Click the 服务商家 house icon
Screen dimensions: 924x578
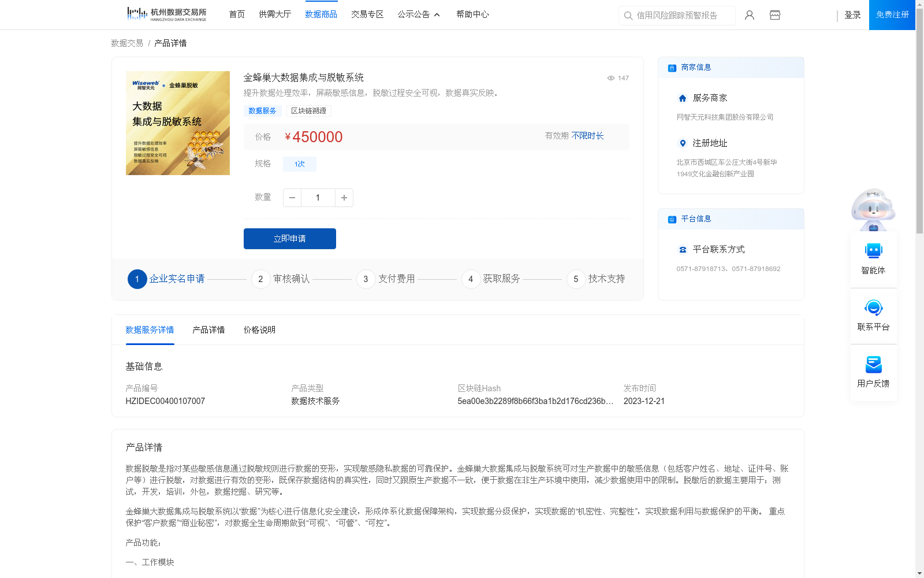pyautogui.click(x=683, y=98)
